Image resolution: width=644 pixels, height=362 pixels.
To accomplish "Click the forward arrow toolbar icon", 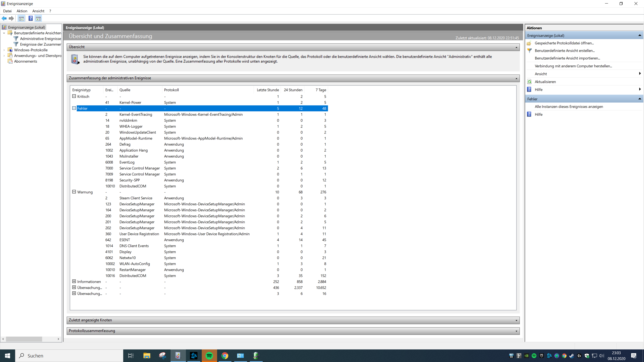I will point(11,18).
